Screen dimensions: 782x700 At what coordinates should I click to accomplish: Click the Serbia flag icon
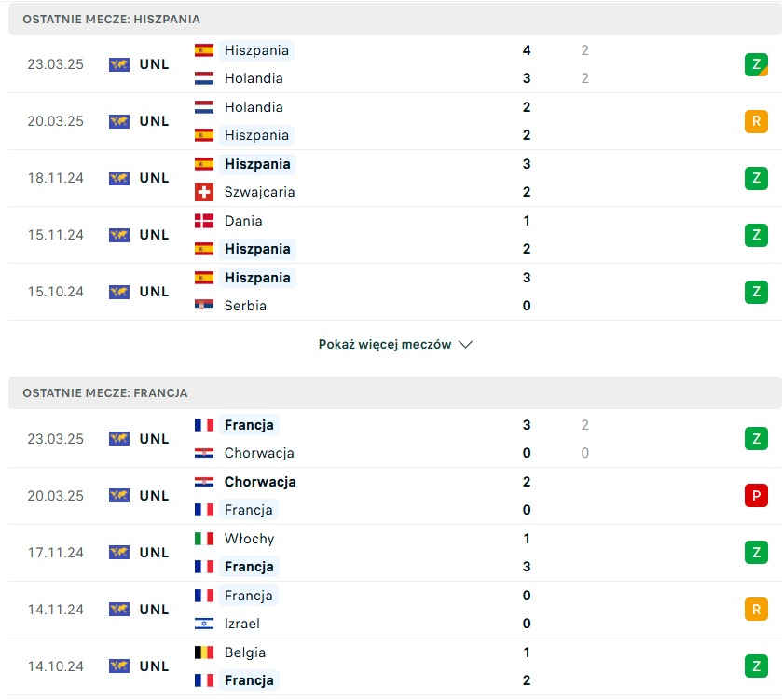204,306
